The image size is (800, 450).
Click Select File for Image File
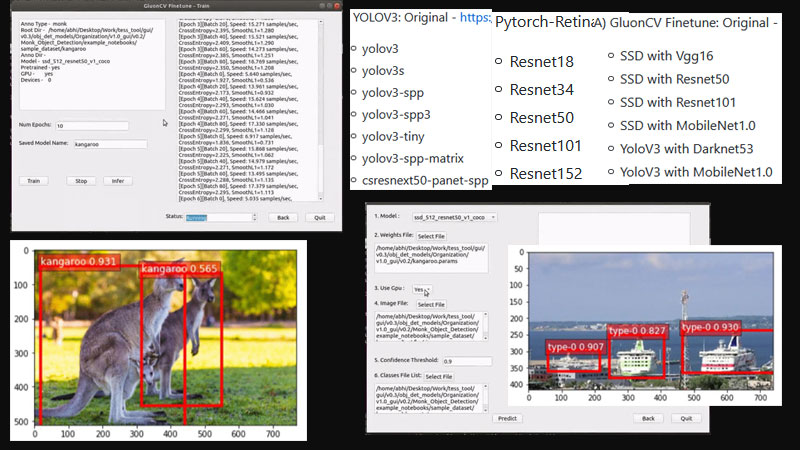tap(432, 304)
